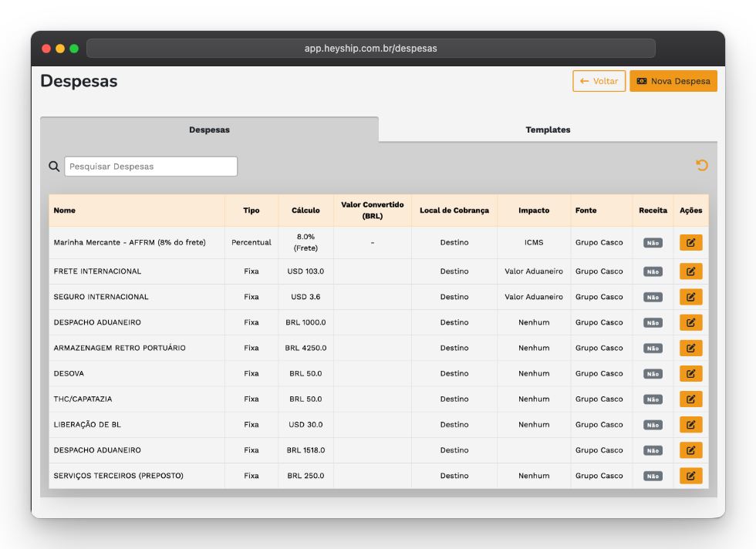The width and height of the screenshot is (756, 549).
Task: Edit the FRETE INTERNACIONAL expense
Action: pos(690,271)
